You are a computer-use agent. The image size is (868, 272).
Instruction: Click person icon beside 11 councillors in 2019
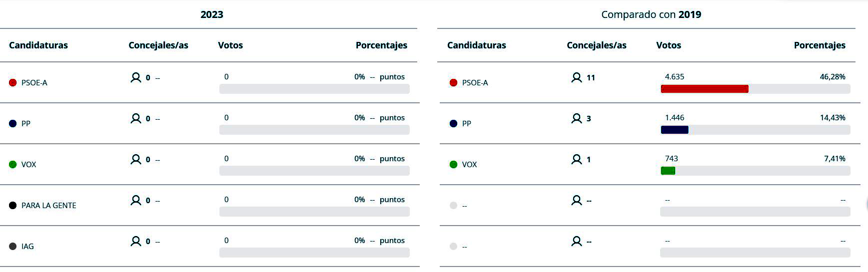pyautogui.click(x=576, y=77)
